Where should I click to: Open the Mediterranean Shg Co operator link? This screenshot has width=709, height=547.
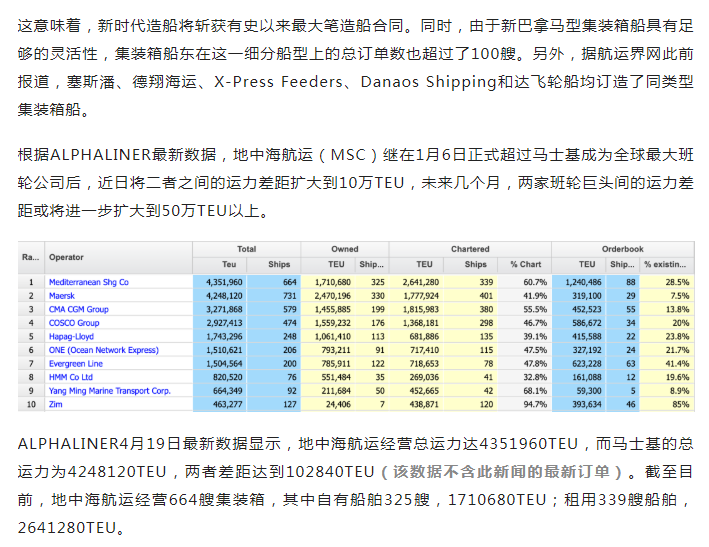[x=89, y=282]
